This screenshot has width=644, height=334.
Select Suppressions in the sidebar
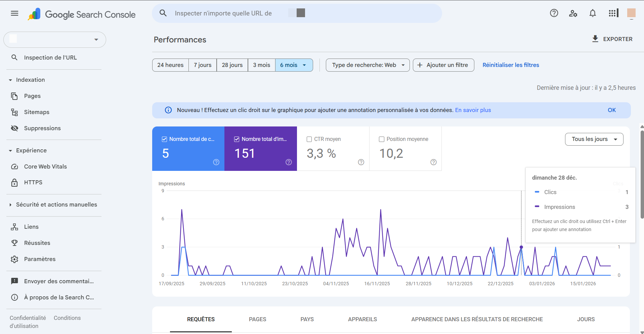[x=42, y=128]
